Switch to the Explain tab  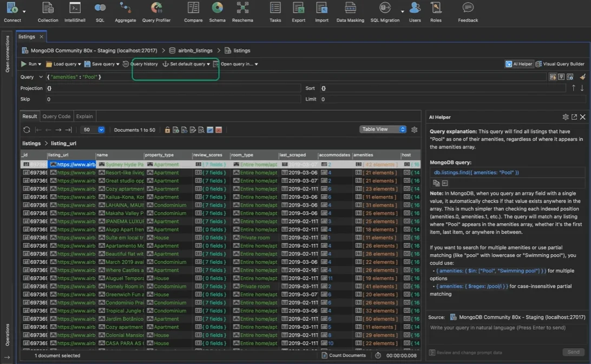pyautogui.click(x=84, y=116)
